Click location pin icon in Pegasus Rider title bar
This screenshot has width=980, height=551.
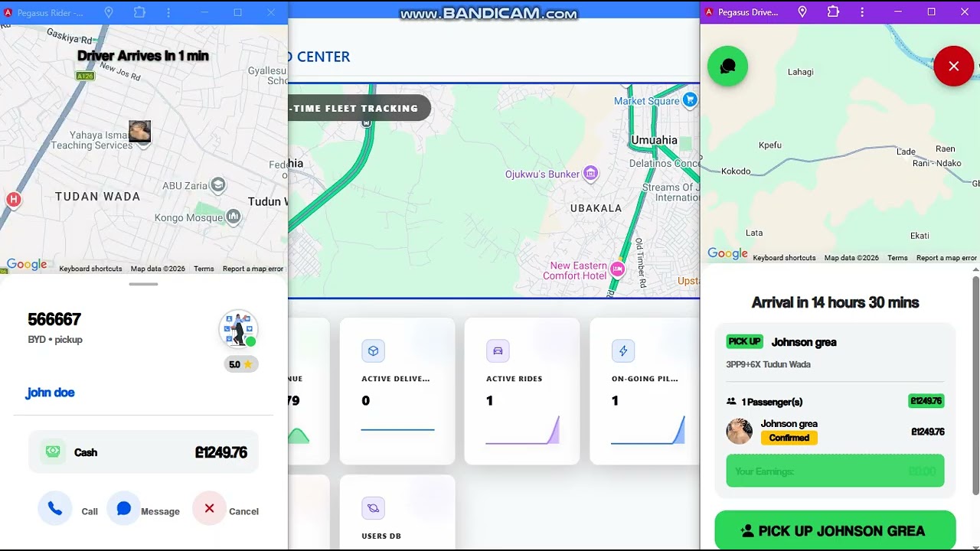[109, 12]
